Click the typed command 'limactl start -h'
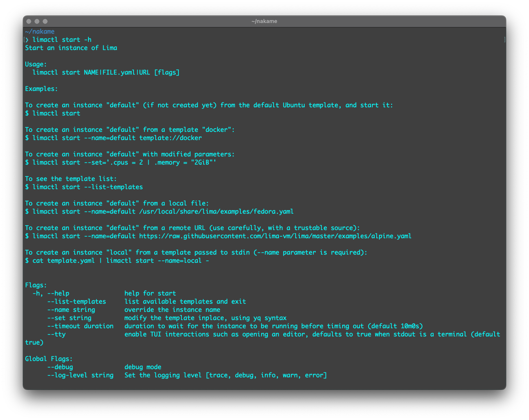The width and height of the screenshot is (529, 420). [62, 40]
